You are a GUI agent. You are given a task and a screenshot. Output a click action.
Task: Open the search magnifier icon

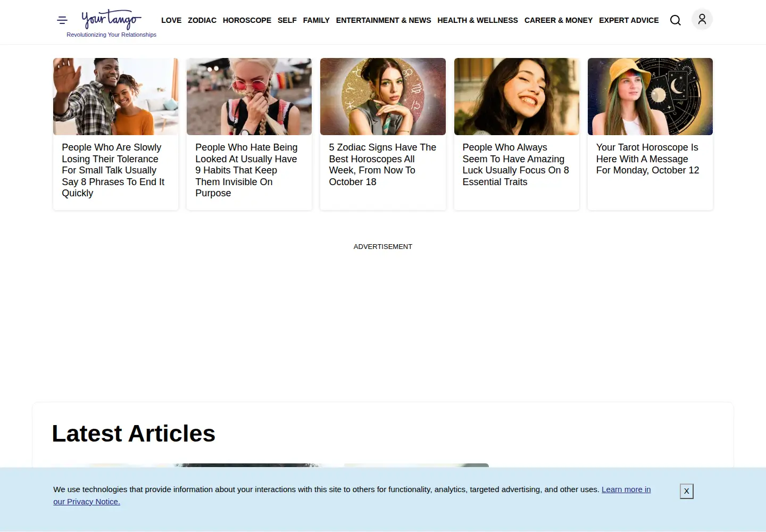point(676,20)
